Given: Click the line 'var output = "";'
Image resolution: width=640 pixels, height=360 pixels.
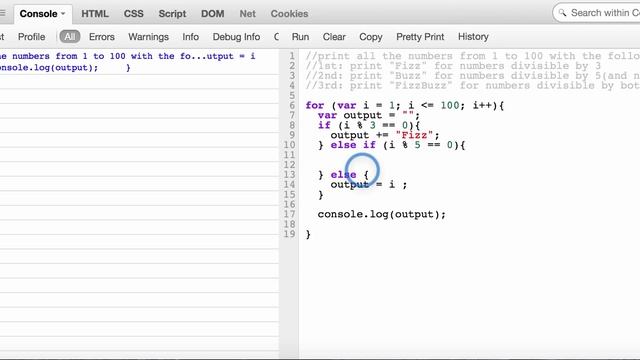Looking at the screenshot, I should pyautogui.click(x=369, y=116).
